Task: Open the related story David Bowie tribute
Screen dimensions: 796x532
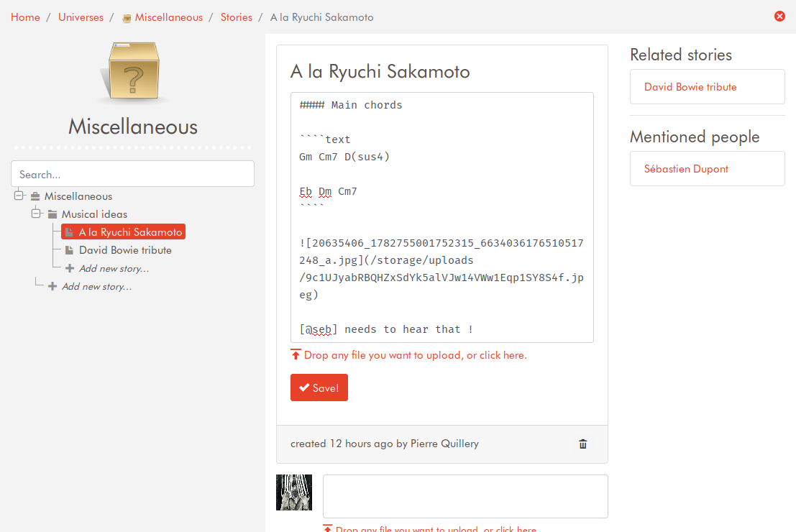Action: [x=690, y=87]
